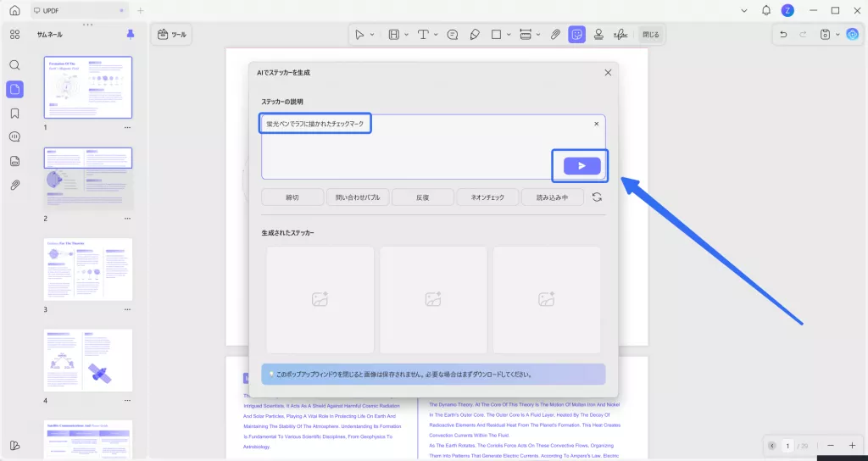Clear the sticker description text

click(596, 124)
